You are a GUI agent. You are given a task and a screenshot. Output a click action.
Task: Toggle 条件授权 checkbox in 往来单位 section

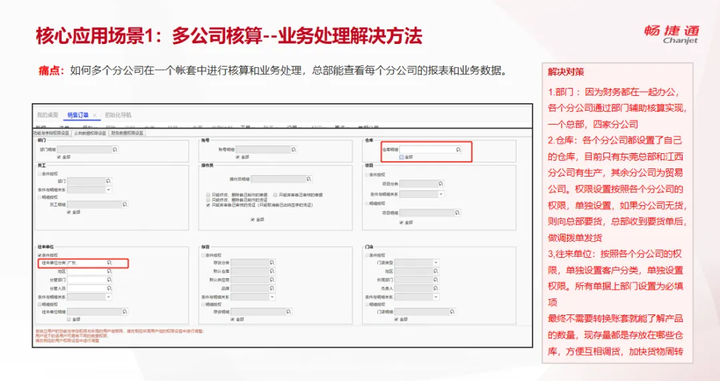(x=39, y=255)
